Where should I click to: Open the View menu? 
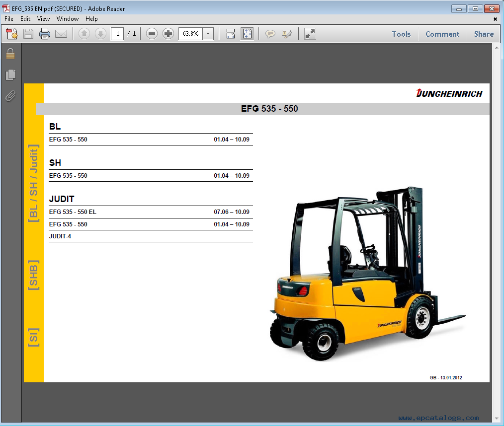click(43, 19)
